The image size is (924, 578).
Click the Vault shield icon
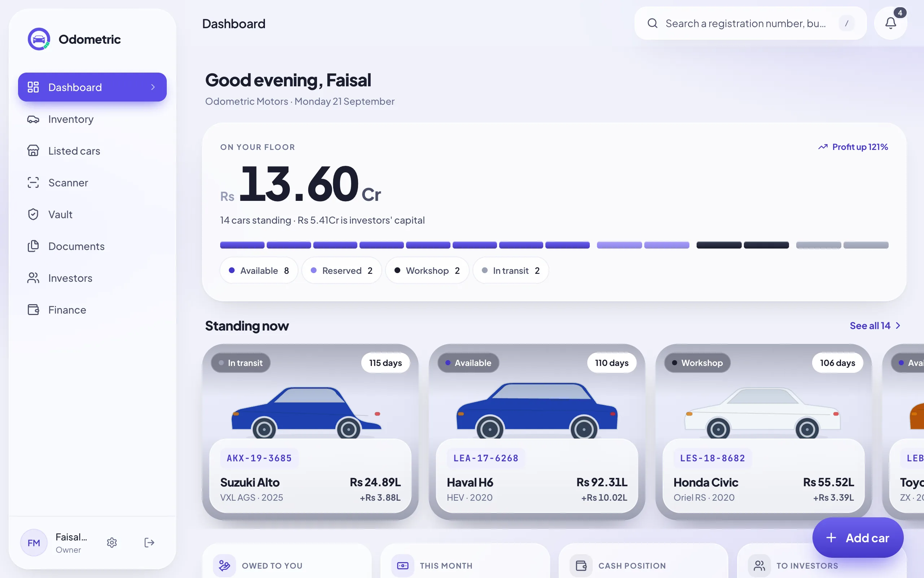33,215
